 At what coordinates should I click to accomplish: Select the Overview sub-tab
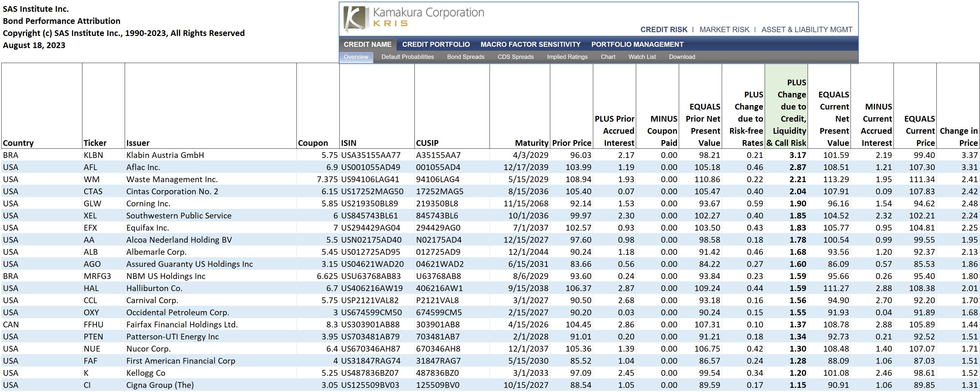click(x=356, y=57)
